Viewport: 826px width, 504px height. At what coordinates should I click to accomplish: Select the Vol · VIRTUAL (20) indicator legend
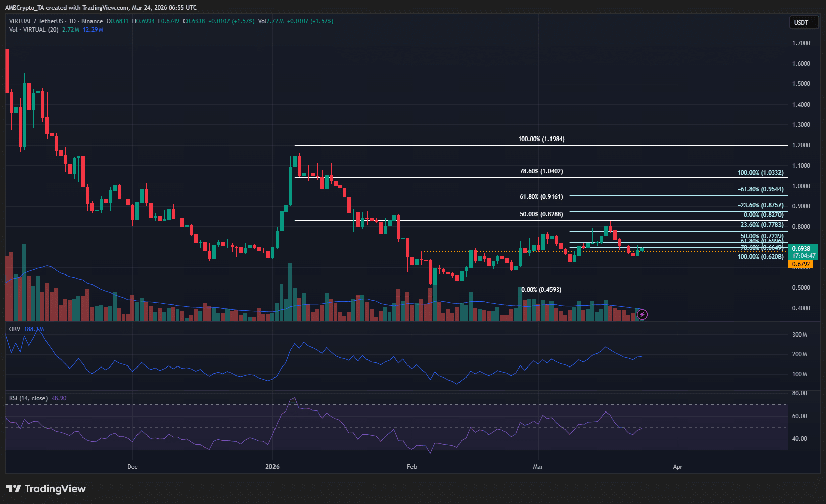33,30
